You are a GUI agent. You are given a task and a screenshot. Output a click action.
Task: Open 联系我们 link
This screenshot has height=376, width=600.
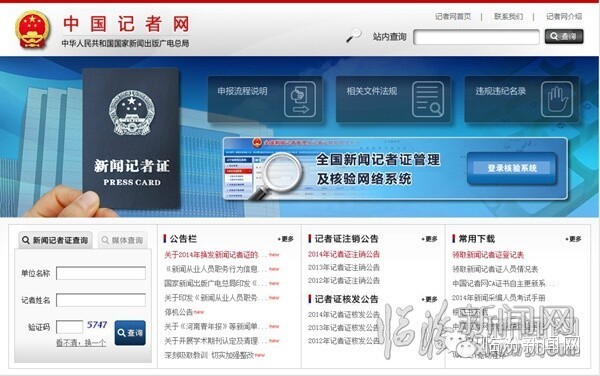click(508, 16)
